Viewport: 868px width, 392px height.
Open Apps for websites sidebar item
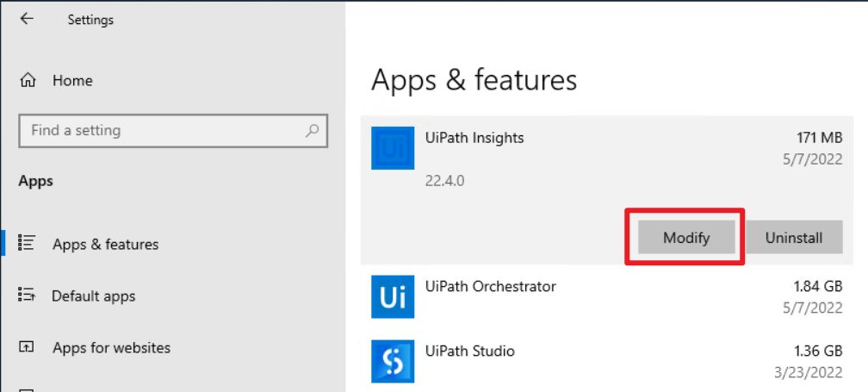111,348
